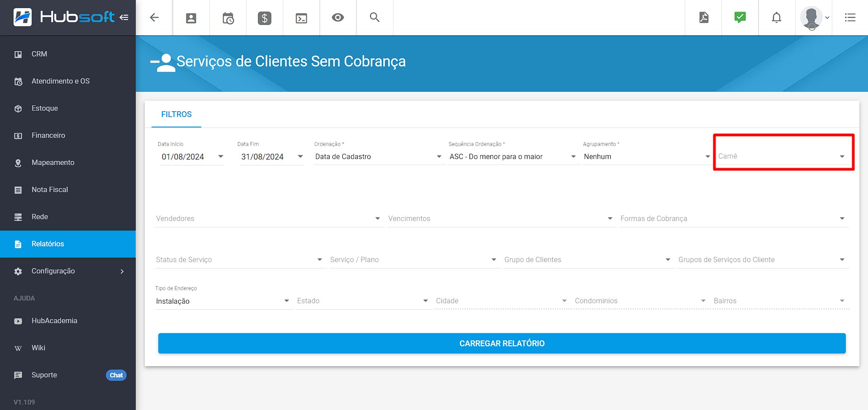
Task: Open the Data Fim date picker arrow
Action: [x=300, y=156]
